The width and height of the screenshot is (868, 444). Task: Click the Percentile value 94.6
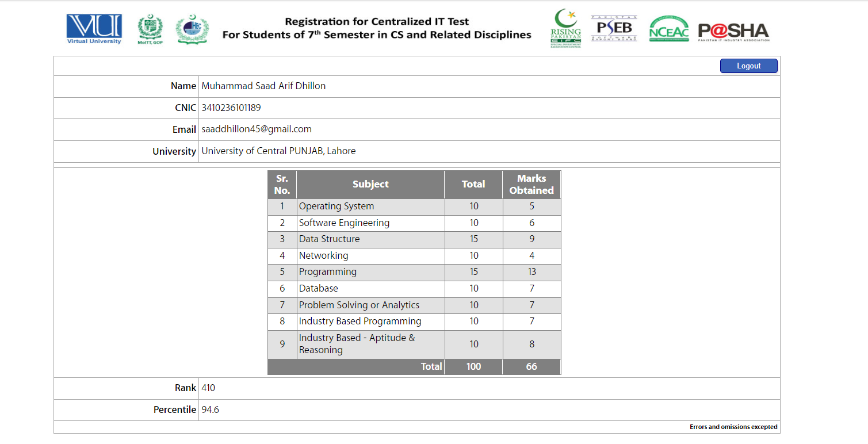coord(210,410)
